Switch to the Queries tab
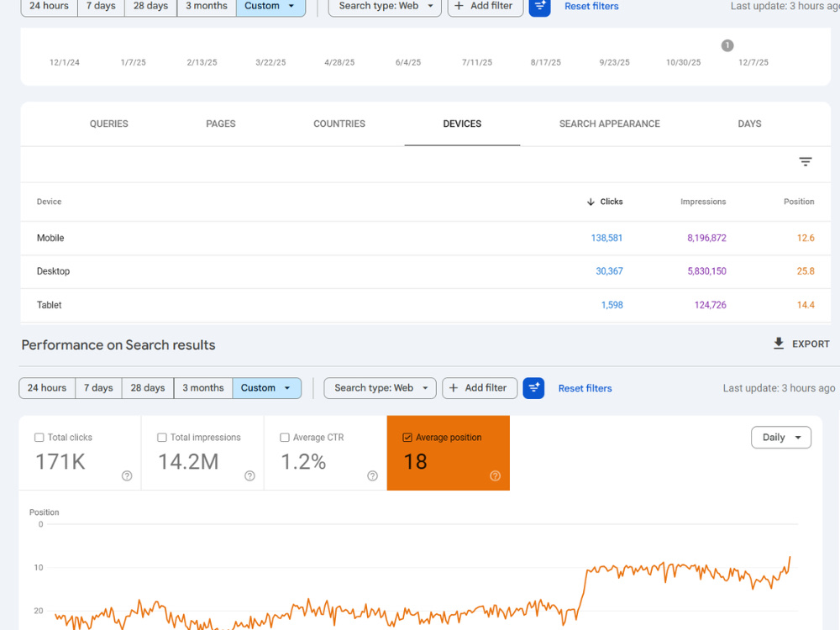840x630 pixels. 108,123
